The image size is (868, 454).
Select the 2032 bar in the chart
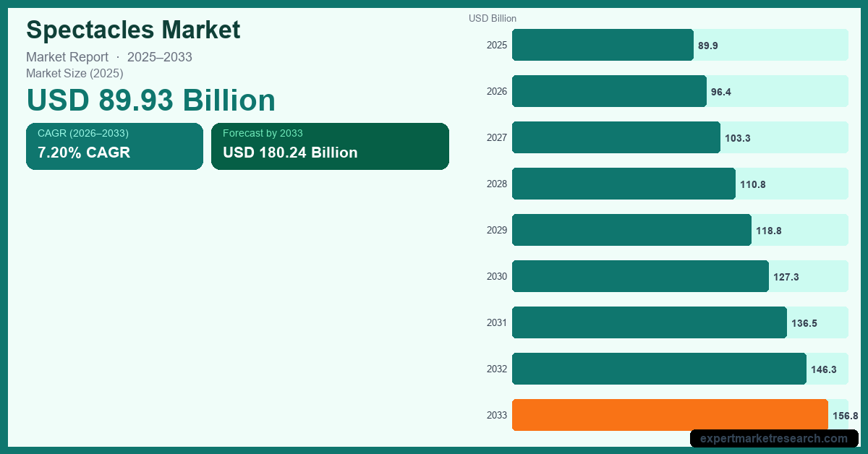point(659,369)
